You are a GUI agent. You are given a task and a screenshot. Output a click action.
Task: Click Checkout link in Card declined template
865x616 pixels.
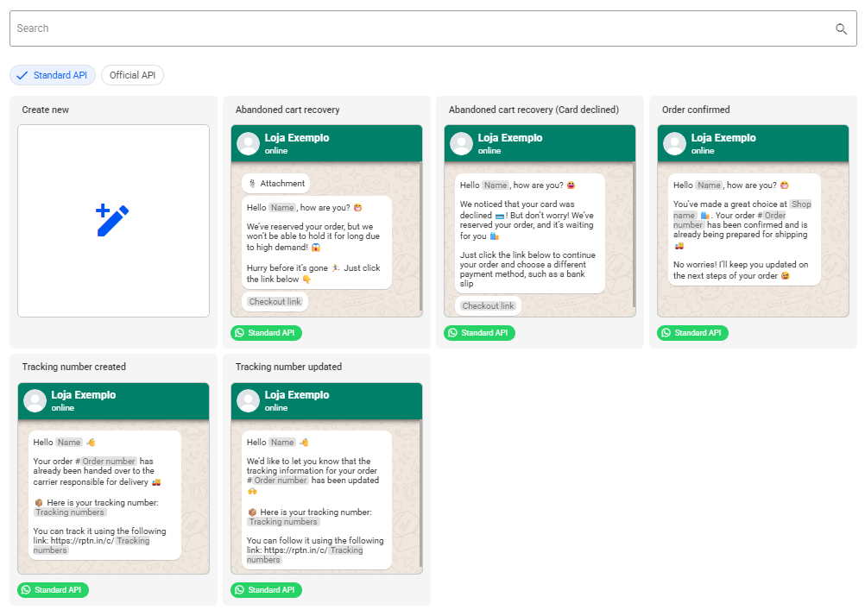488,306
